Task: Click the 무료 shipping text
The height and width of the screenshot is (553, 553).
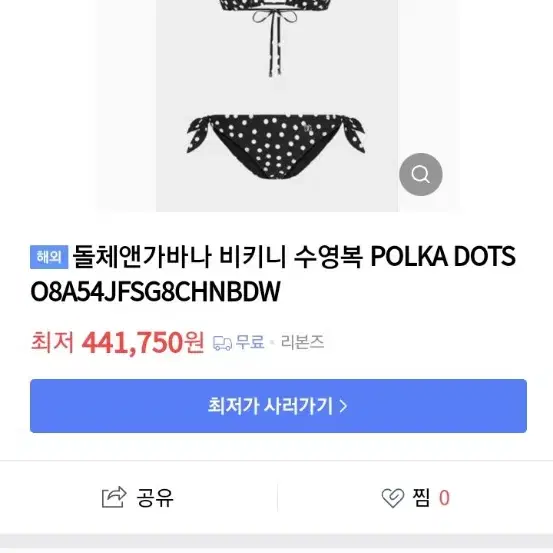Action: [x=250, y=342]
